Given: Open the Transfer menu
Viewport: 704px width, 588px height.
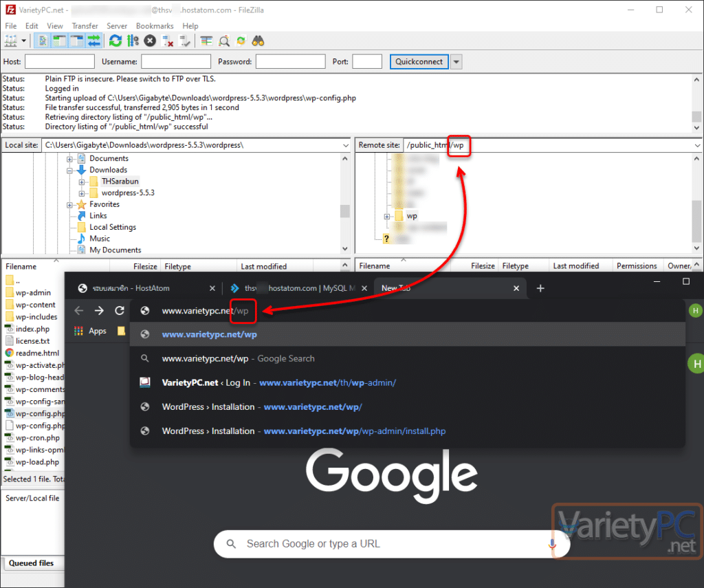Looking at the screenshot, I should [x=85, y=26].
